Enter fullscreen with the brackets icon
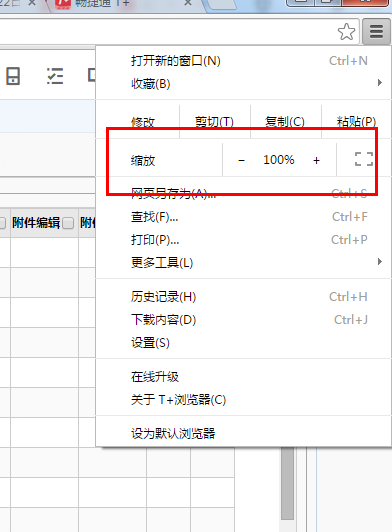The width and height of the screenshot is (392, 532). pos(364,159)
